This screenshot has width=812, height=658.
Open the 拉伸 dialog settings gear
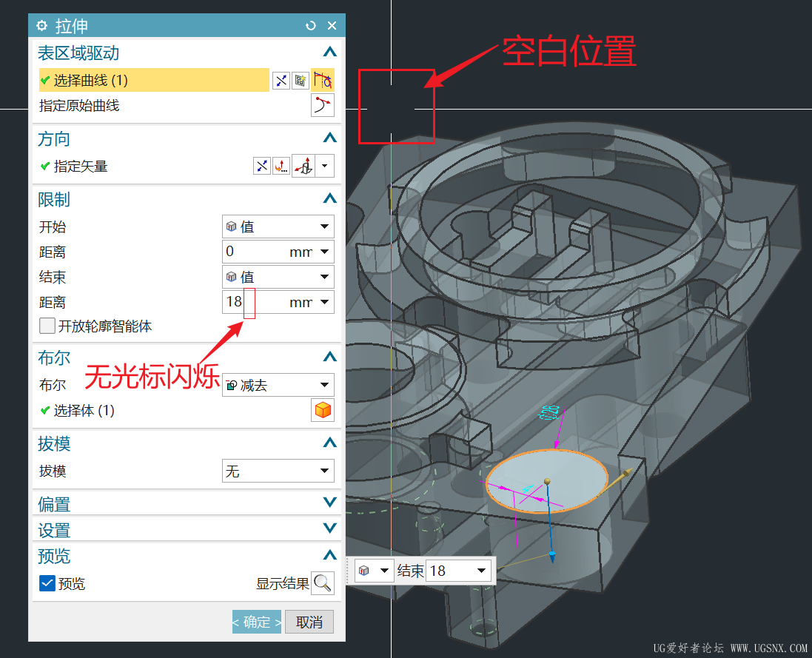click(x=42, y=25)
